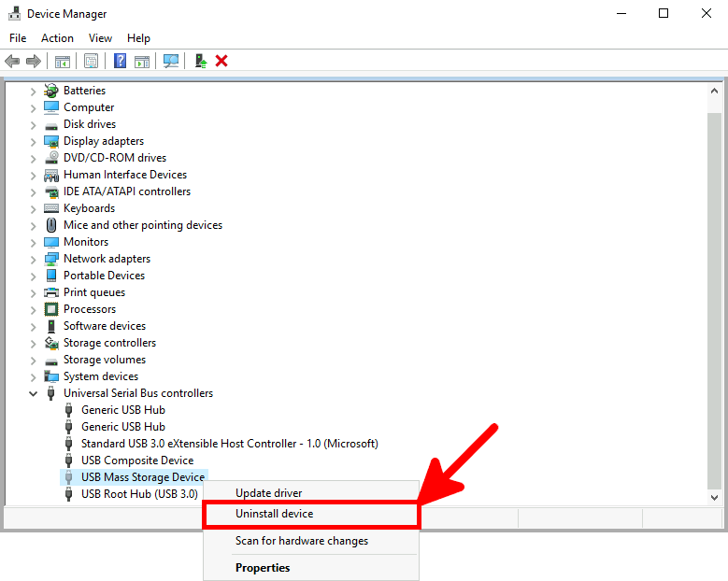The height and width of the screenshot is (581, 728).
Task: Click Scan for hardware changes toolbar icon
Action: click(x=171, y=61)
